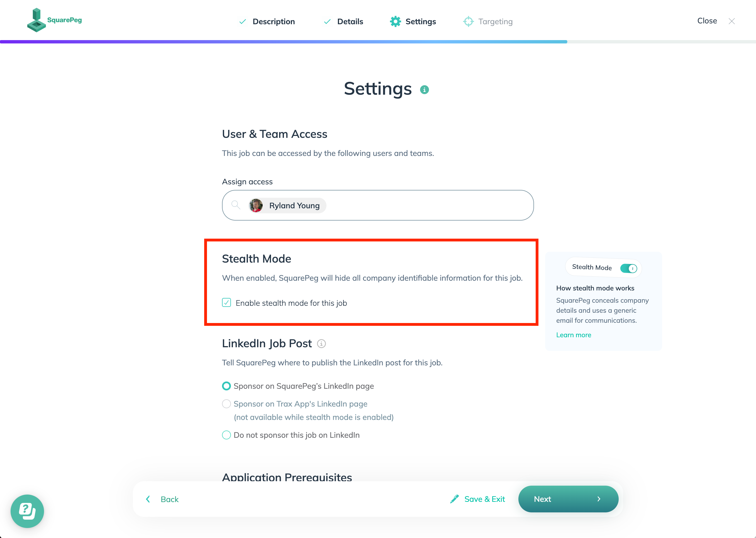Click the Details checkmark icon

[x=327, y=21]
